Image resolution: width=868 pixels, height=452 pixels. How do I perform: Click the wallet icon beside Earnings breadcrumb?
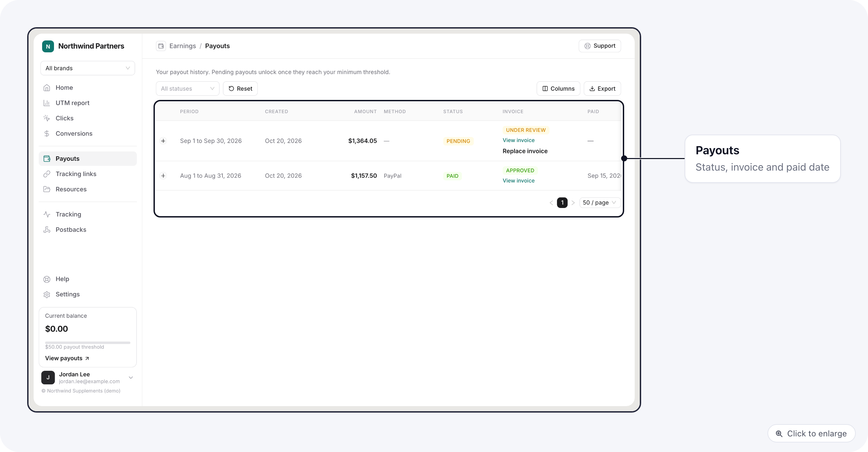161,46
